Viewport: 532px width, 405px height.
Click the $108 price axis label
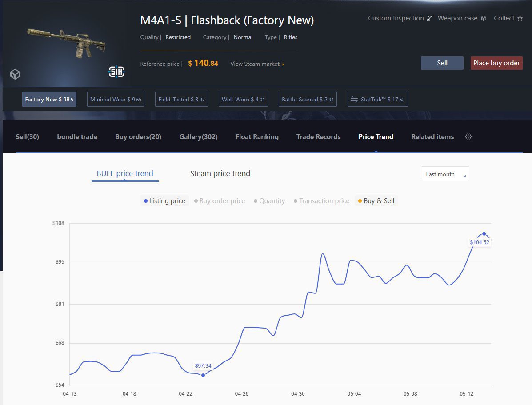point(58,223)
